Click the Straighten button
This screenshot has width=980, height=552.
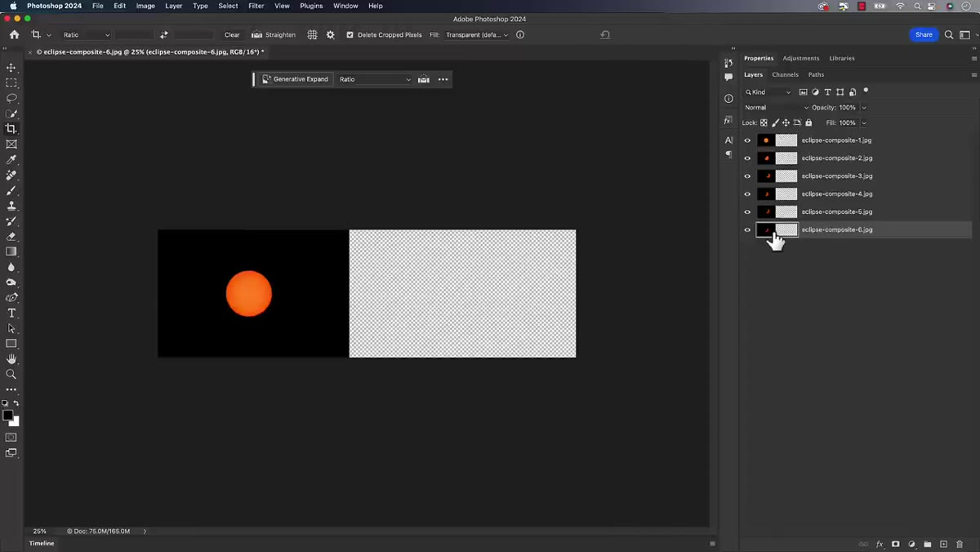point(274,35)
